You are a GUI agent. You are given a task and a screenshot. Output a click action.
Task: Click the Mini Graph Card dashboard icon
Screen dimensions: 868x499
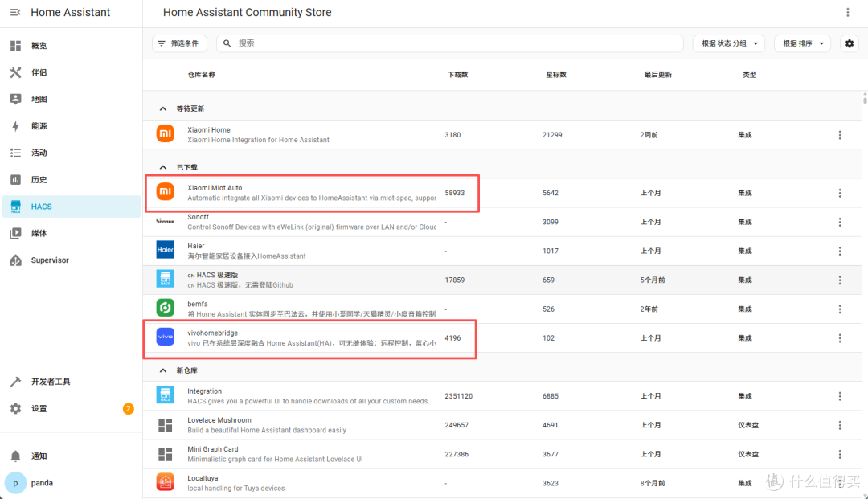click(x=165, y=454)
